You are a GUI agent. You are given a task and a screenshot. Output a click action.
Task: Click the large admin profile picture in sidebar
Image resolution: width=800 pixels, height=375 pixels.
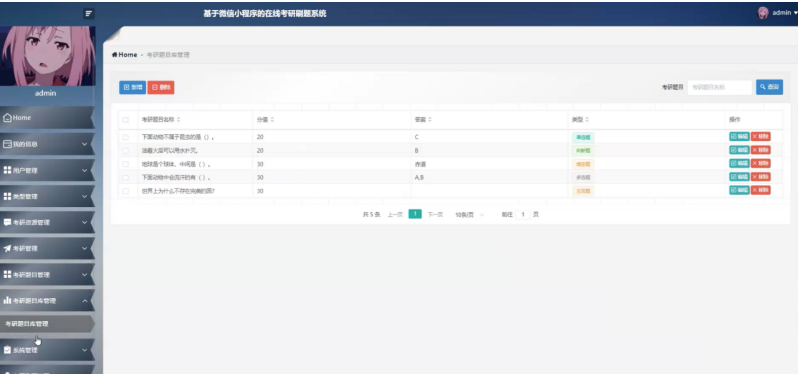click(47, 56)
